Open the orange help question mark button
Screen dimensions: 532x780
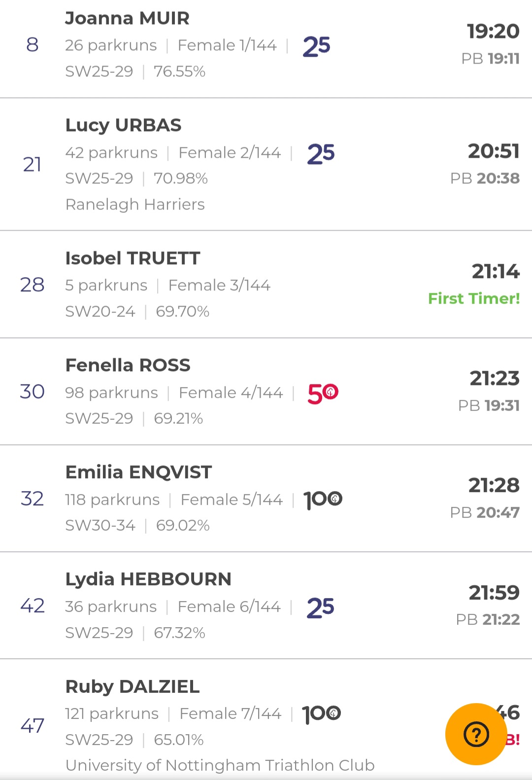(476, 734)
